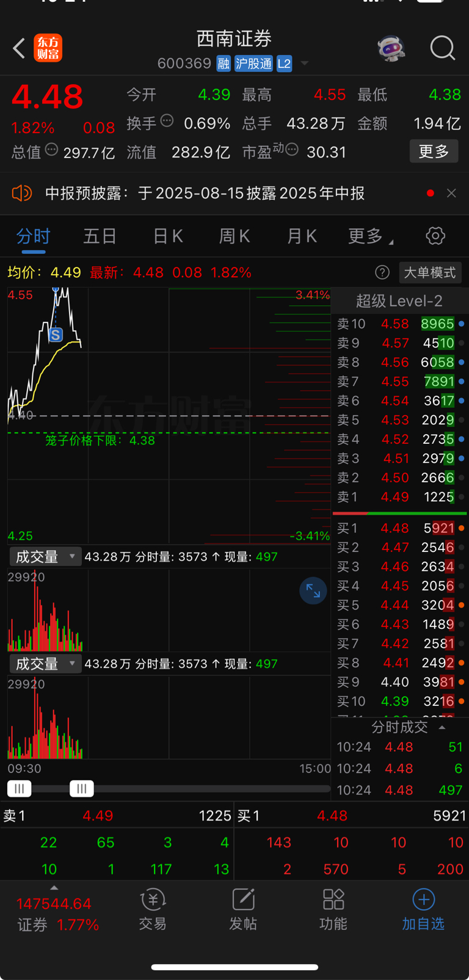Open the 功能 functions icon
The width and height of the screenshot is (469, 980).
point(333,910)
